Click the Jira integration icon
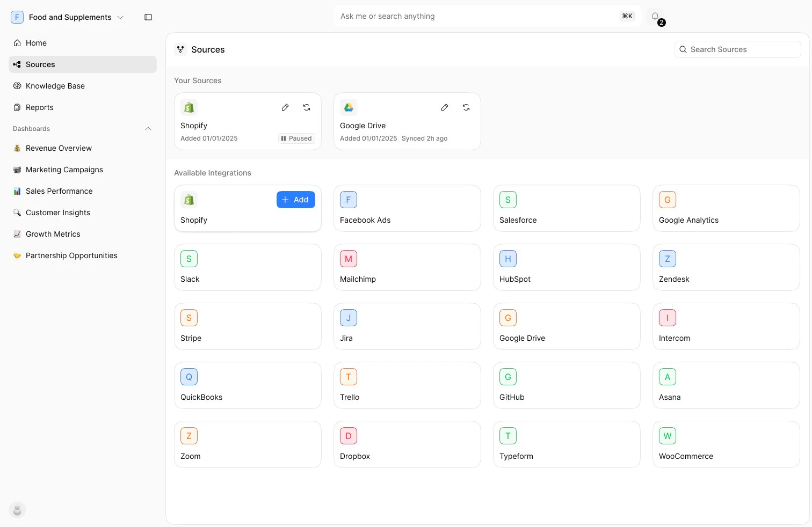Image resolution: width=812 pixels, height=527 pixels. tap(349, 318)
